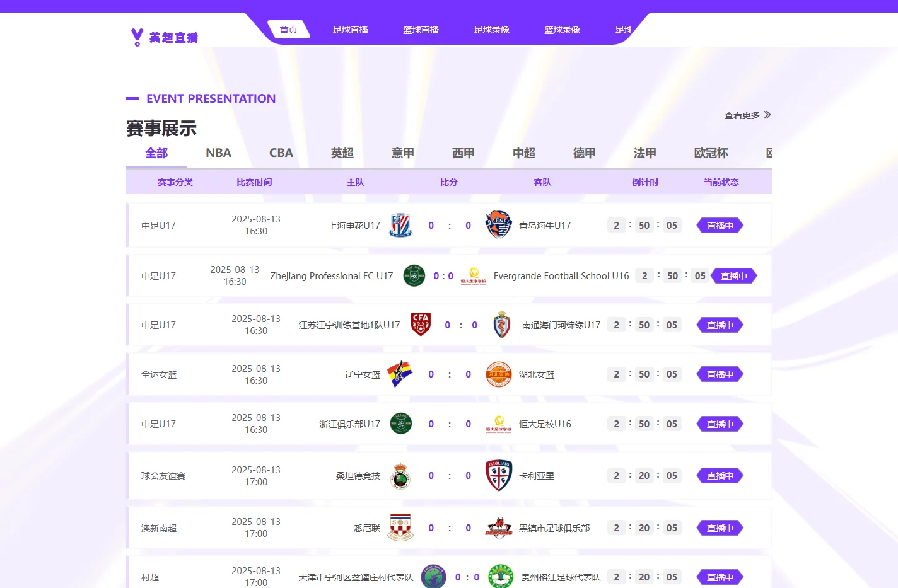Screen dimensions: 898x588
Task: Click the 贵州榕江足球代表队 logo
Action: tap(501, 577)
